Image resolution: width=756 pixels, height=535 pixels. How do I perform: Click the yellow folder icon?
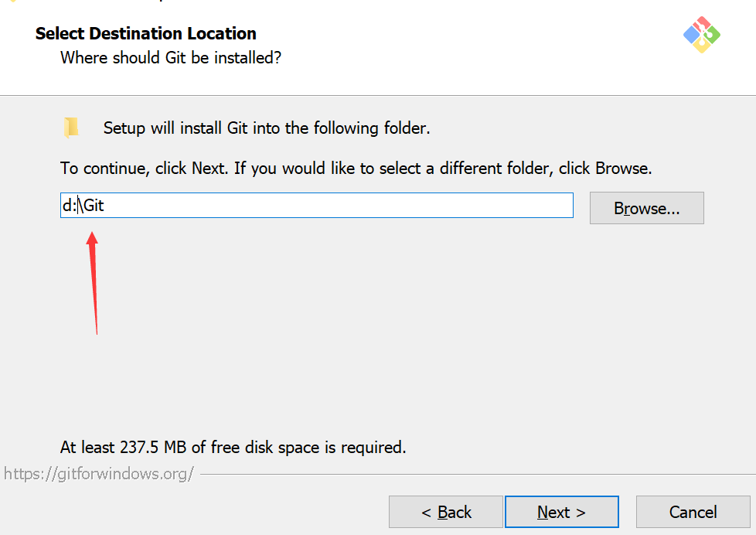pos(71,128)
